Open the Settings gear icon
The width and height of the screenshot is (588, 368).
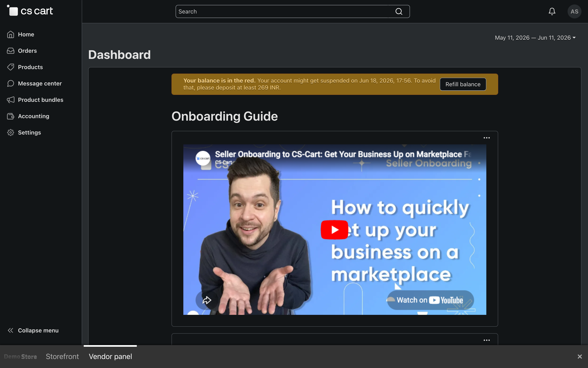(x=10, y=132)
